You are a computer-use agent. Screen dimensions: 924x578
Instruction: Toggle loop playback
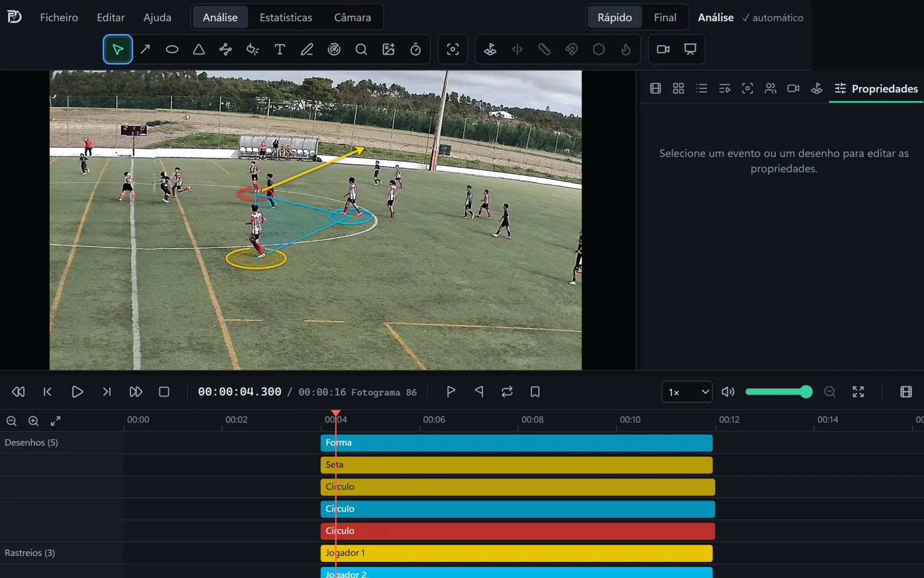tap(507, 392)
